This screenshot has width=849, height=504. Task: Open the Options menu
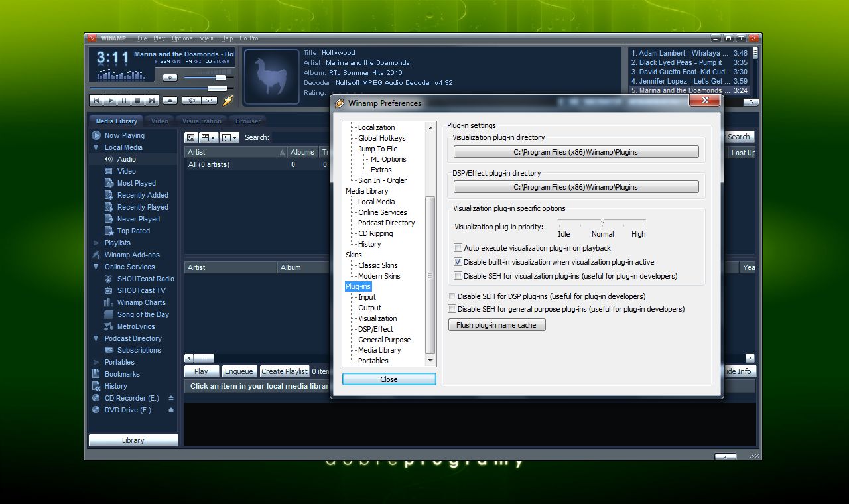point(182,38)
